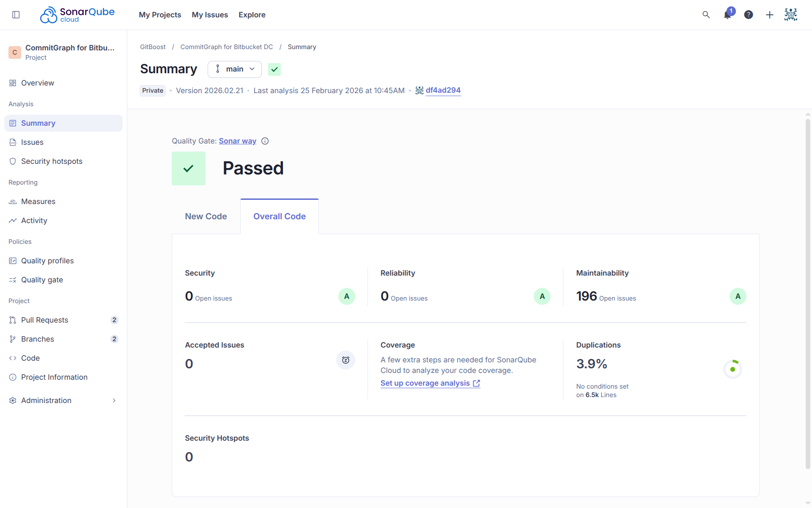Click green quality gate status checkmark
The height and width of the screenshot is (508, 812).
274,69
